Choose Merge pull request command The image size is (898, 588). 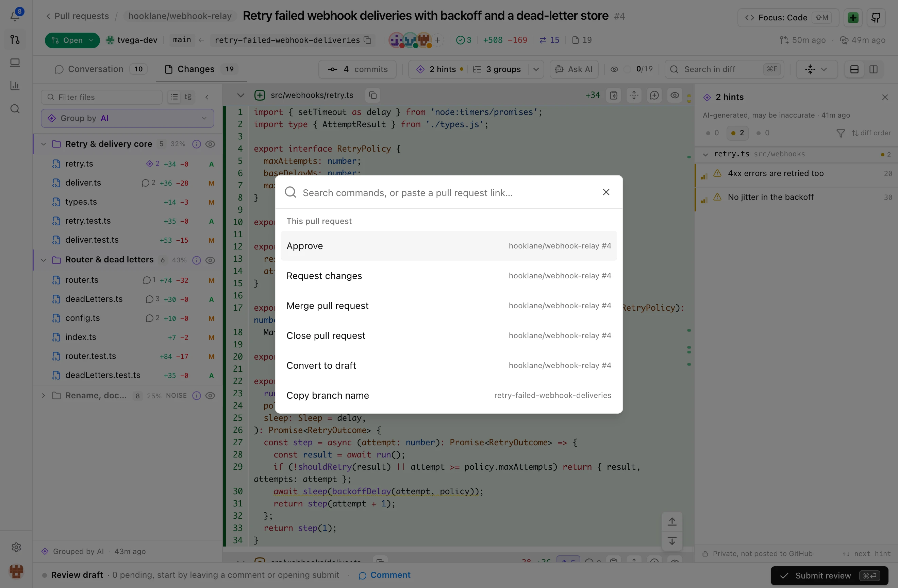click(x=449, y=306)
